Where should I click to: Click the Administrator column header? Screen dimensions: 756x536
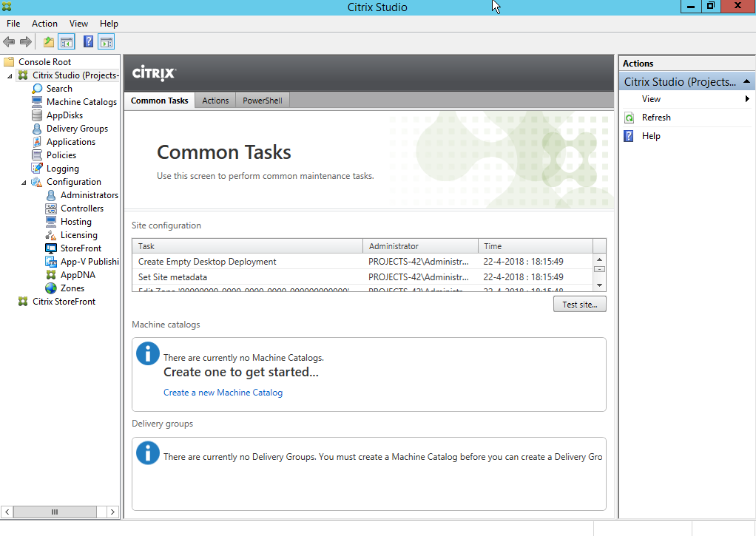420,246
